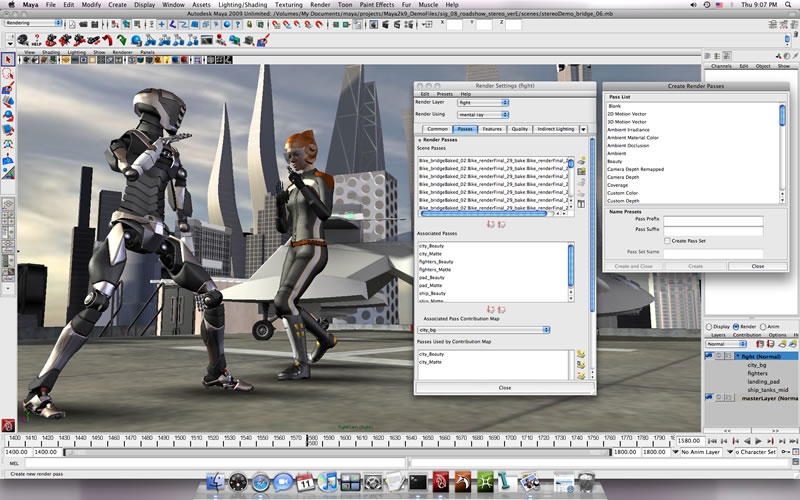
Task: Select the Paint Selection brush tool
Action: coord(8,88)
